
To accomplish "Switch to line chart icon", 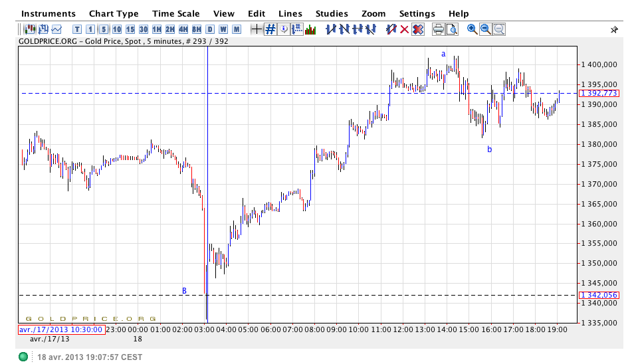I will (56, 29).
